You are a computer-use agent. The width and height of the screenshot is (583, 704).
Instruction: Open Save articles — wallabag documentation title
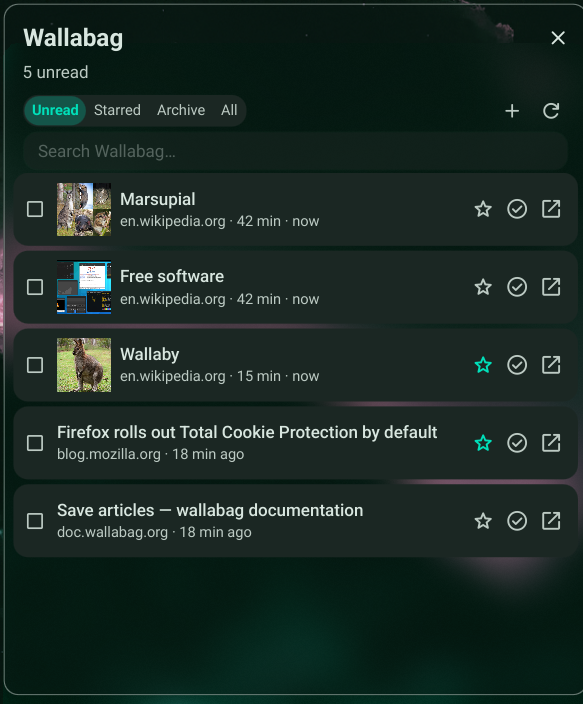(x=210, y=510)
